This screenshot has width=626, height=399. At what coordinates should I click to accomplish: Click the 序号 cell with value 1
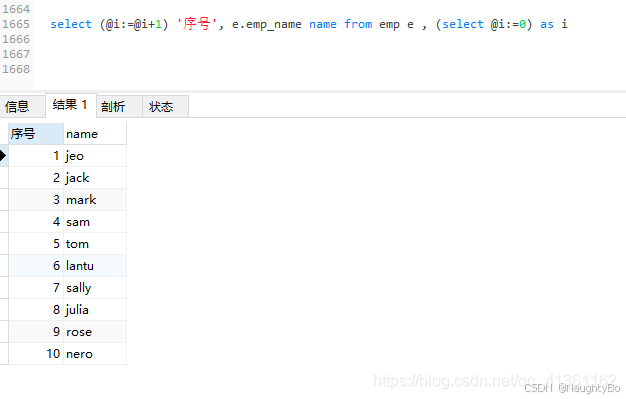[x=36, y=156]
